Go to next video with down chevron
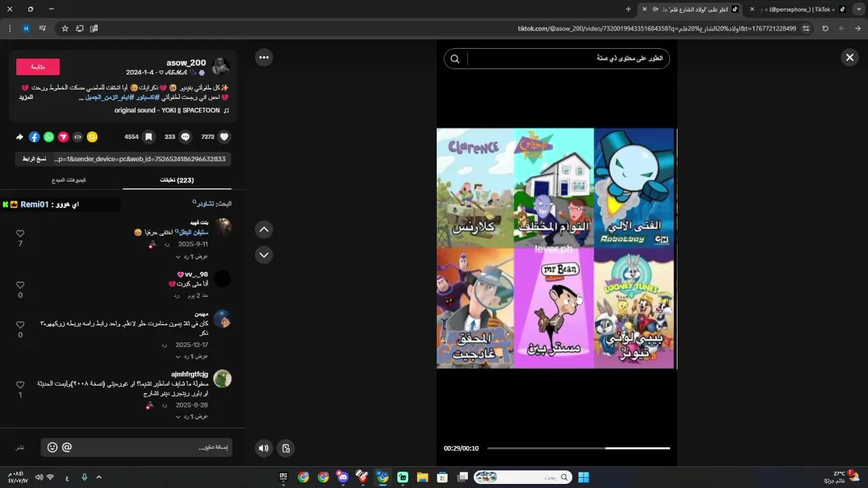 (x=264, y=255)
